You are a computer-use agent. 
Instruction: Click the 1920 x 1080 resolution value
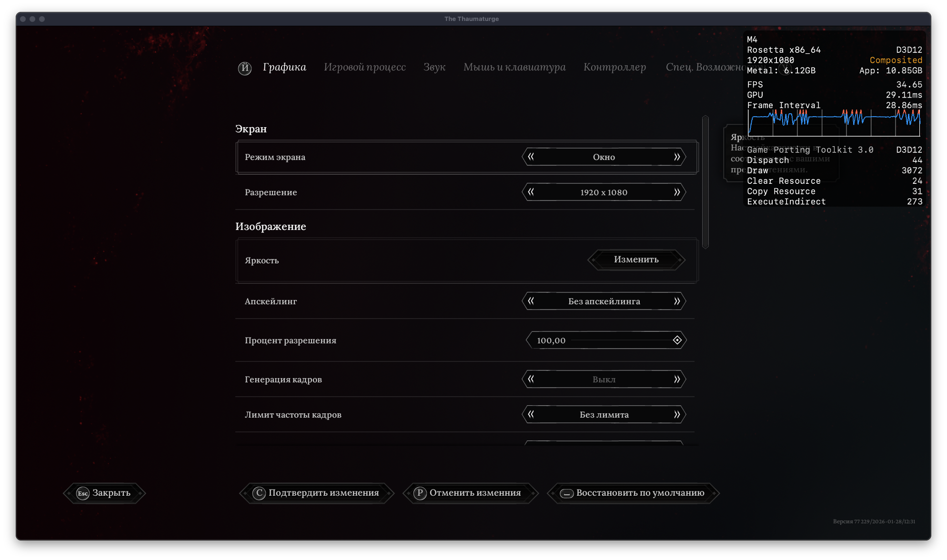coord(604,192)
